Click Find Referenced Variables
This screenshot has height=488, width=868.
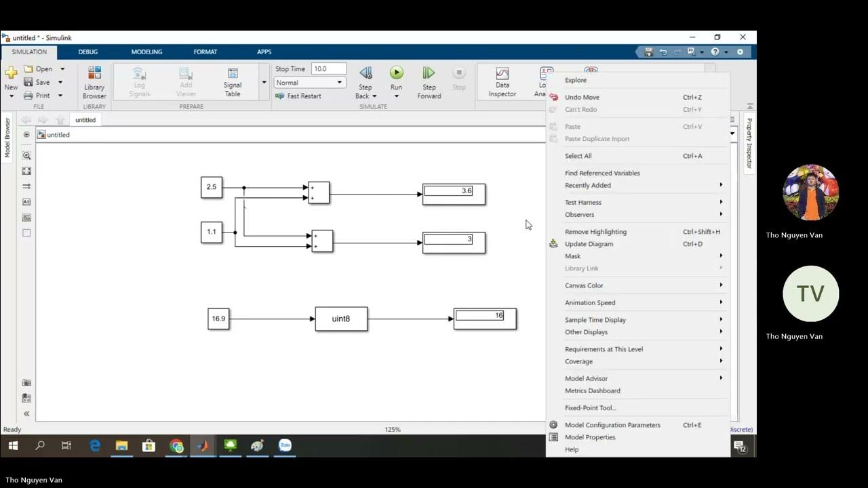click(x=602, y=173)
